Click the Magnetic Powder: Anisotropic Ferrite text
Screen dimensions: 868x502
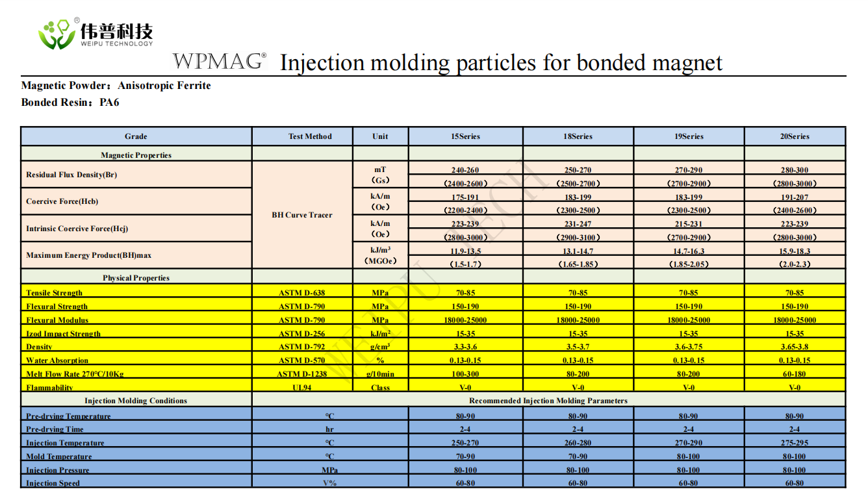116,86
